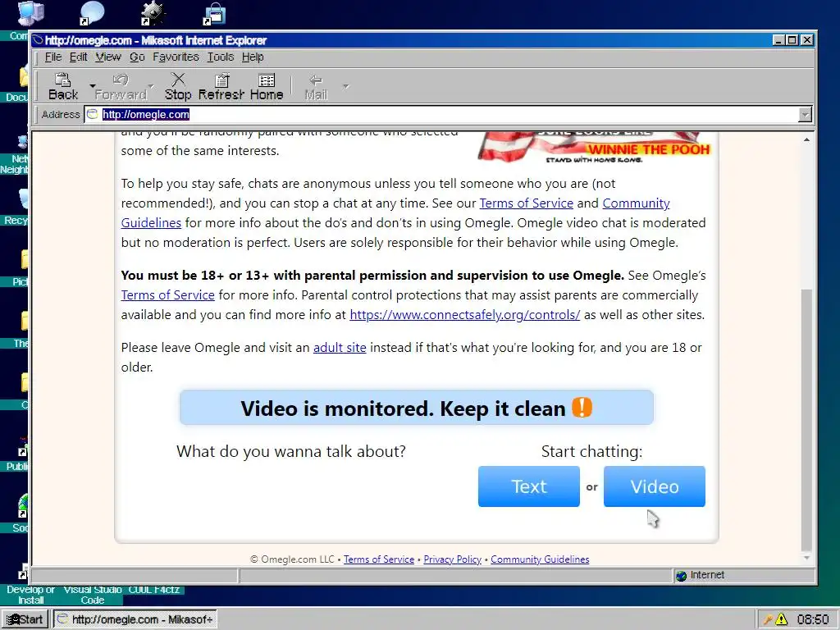Close the Internet Explorer window
Image resolution: width=840 pixels, height=630 pixels.
pos(807,39)
